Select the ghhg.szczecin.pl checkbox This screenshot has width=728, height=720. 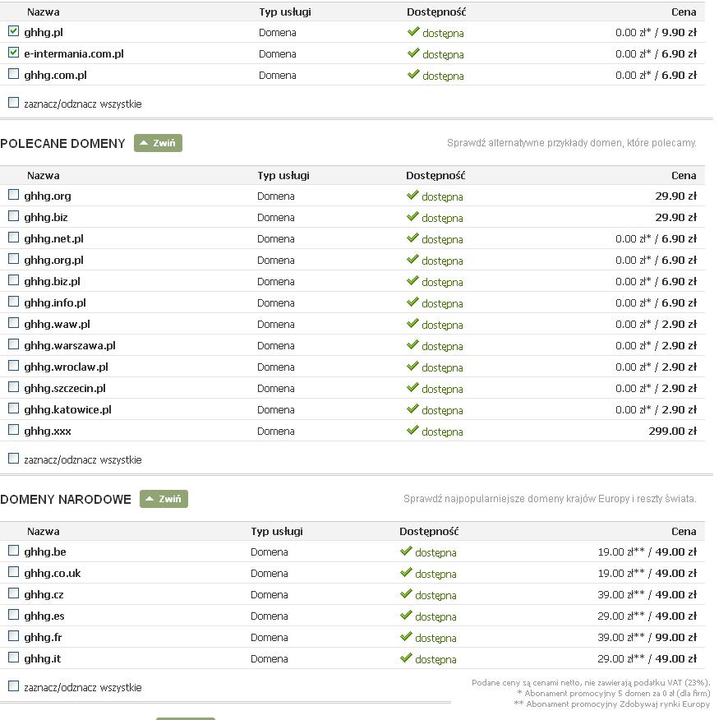[x=13, y=387]
